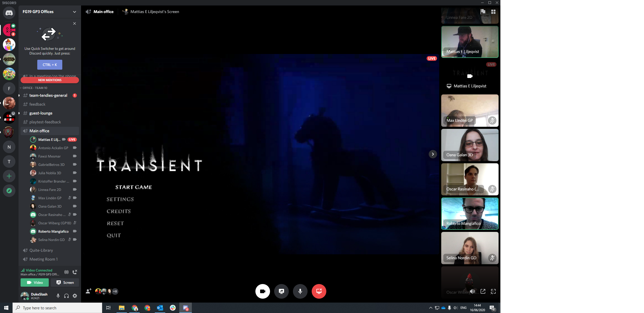Collapse the OFFICE - TEAM 10 category

coord(34,88)
